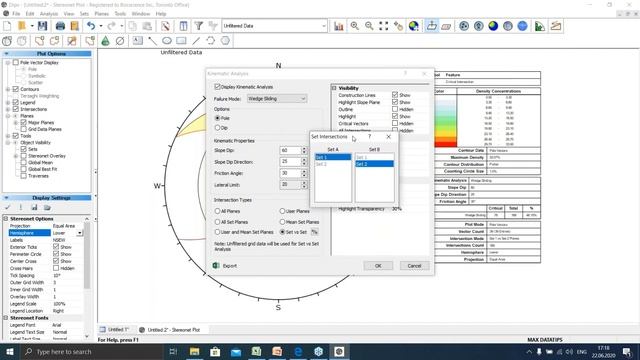This screenshot has width=640, height=360.
Task: Toggle the Contours checkbox in Plot Options
Action: [16, 89]
